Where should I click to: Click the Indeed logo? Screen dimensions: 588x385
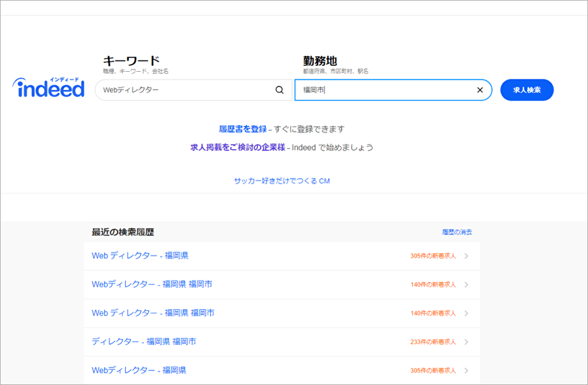point(48,88)
